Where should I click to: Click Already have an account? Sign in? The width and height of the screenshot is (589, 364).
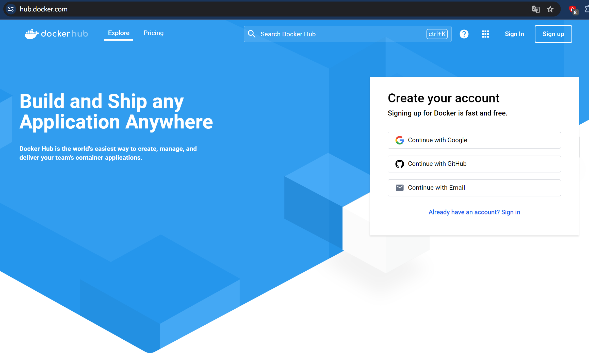[474, 212]
